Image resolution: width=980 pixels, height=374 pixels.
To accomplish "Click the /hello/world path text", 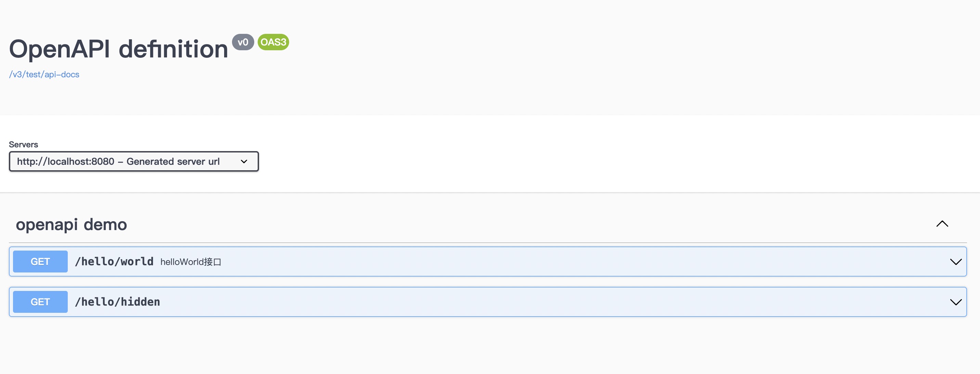I will (114, 262).
